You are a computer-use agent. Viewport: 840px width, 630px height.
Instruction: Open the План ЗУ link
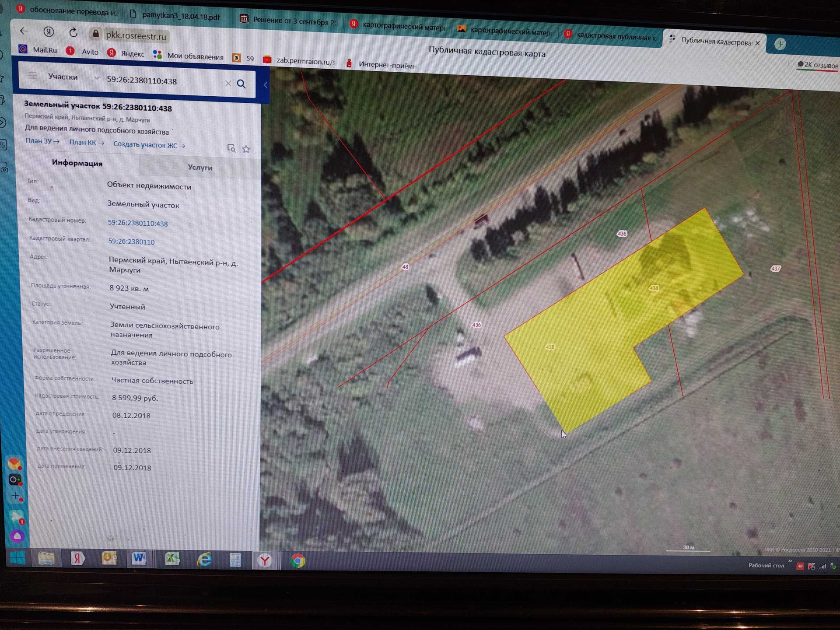pyautogui.click(x=42, y=141)
